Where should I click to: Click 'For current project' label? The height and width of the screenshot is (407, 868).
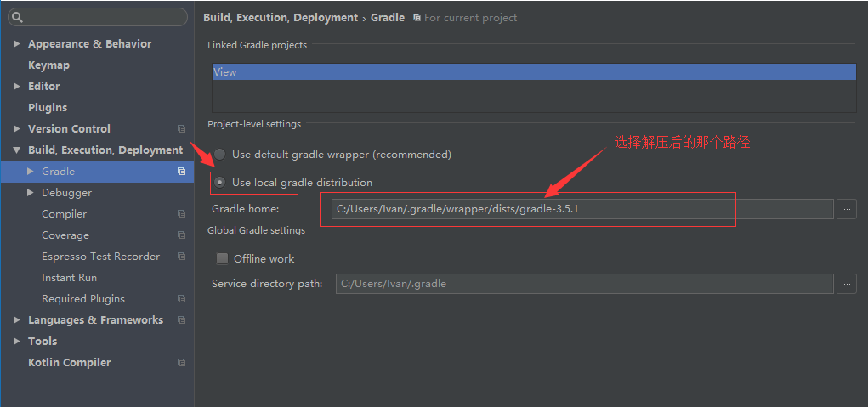point(470,18)
